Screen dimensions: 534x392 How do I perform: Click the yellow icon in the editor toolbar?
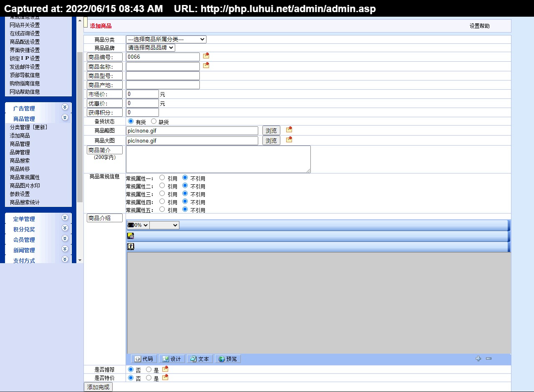[131, 236]
